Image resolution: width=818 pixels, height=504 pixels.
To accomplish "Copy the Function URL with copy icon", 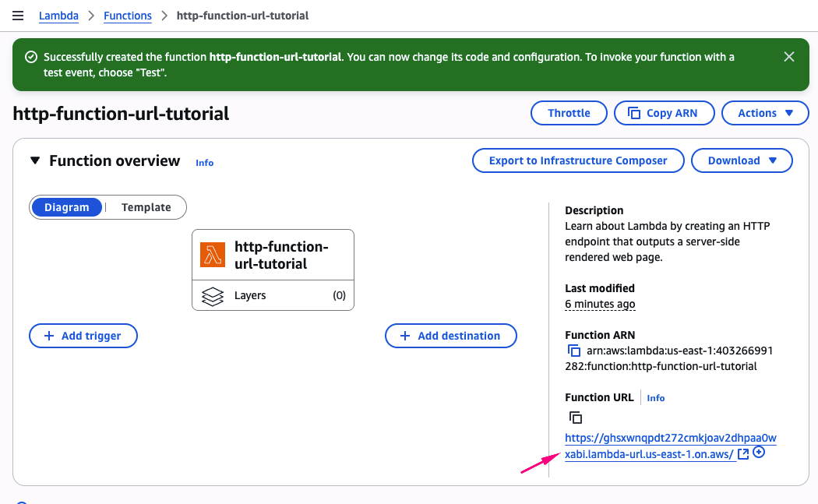I will pyautogui.click(x=575, y=418).
